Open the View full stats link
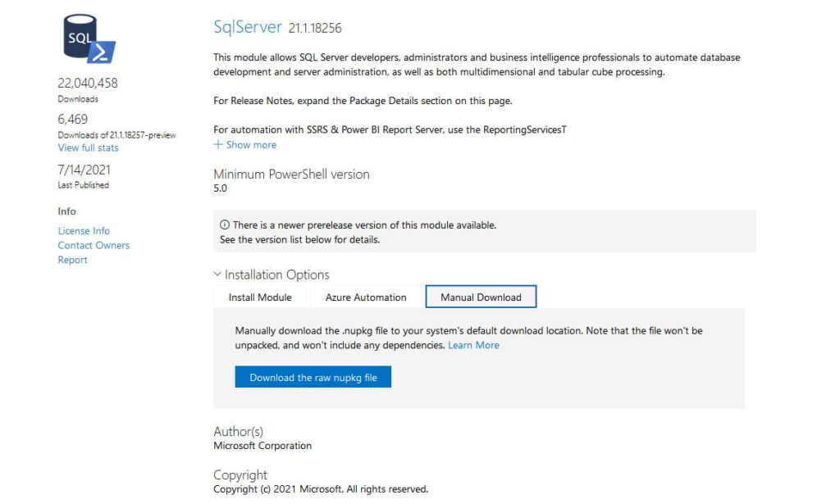The image size is (840, 504). click(x=88, y=148)
